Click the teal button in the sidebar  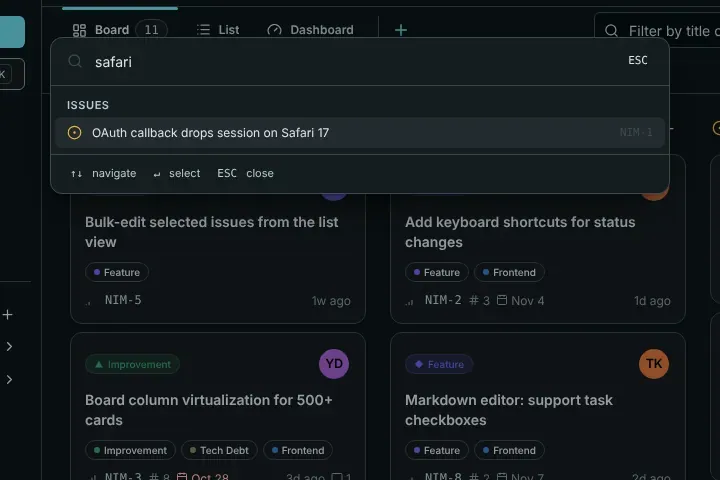pos(12,32)
